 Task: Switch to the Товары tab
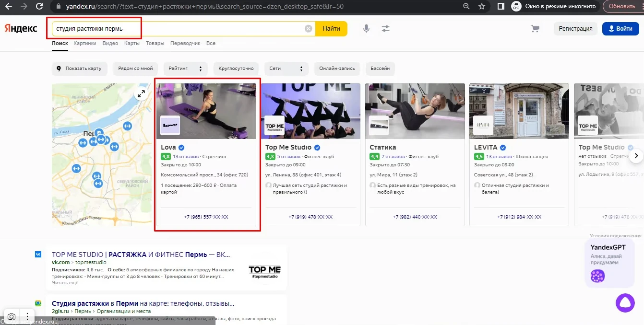point(155,43)
